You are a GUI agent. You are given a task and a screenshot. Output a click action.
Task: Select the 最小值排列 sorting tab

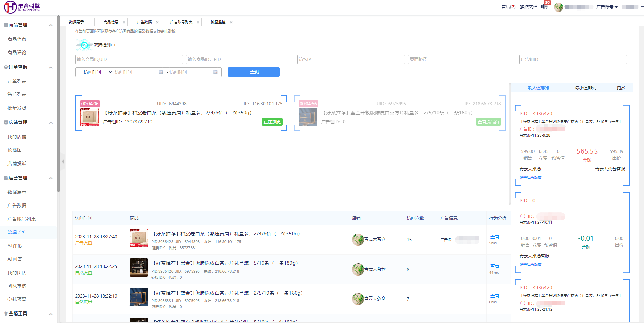(585, 88)
